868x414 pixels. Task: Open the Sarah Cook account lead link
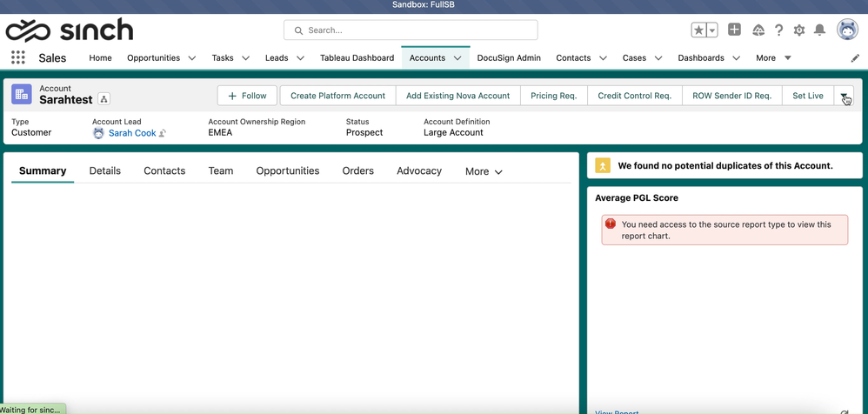tap(132, 133)
